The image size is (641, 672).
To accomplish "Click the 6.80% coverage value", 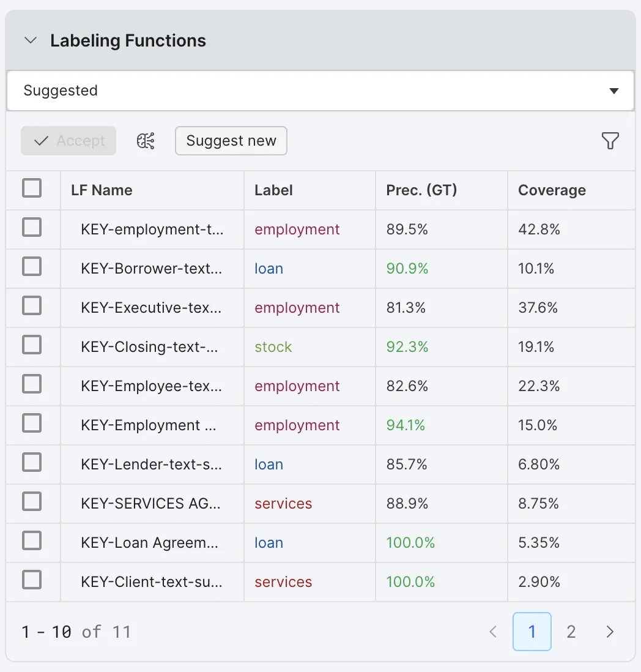I will (539, 464).
